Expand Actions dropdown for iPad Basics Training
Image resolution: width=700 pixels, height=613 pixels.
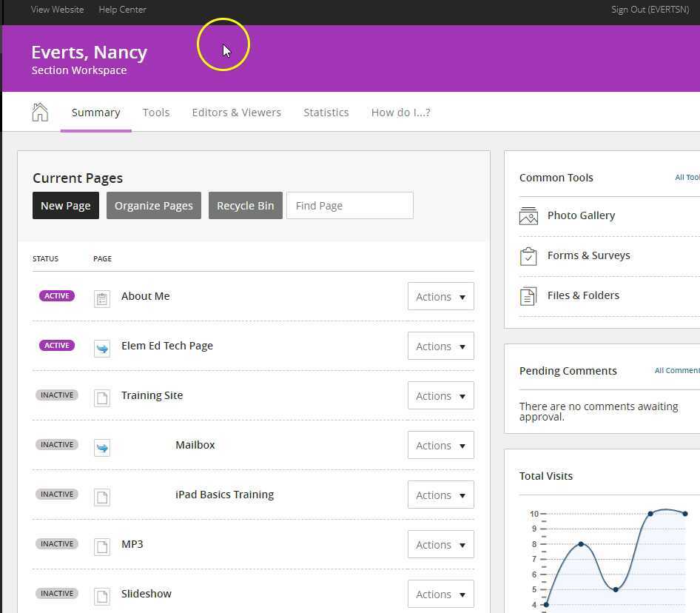tap(440, 495)
